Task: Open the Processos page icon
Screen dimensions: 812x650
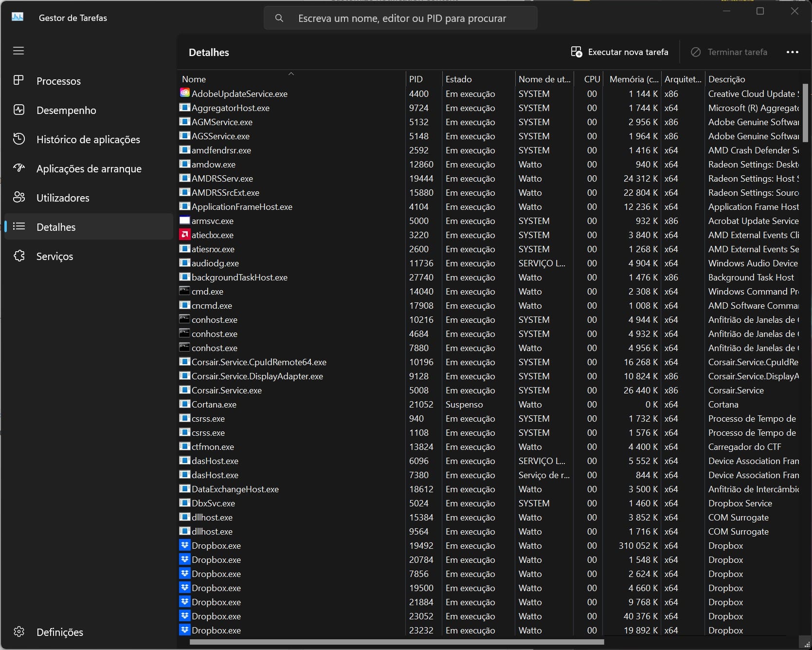Action: [x=18, y=81]
